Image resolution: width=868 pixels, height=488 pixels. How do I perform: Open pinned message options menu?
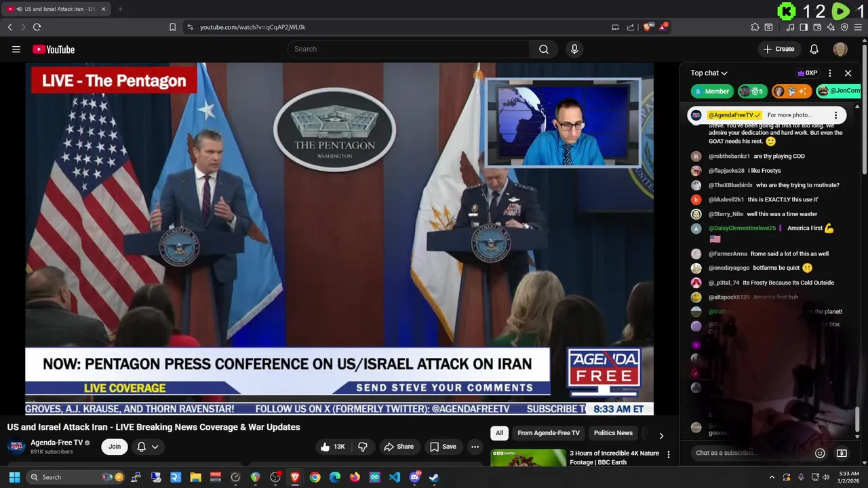[x=835, y=115]
